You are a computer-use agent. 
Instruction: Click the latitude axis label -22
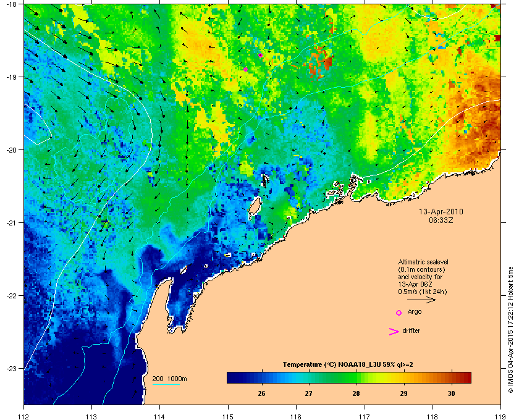11,296
